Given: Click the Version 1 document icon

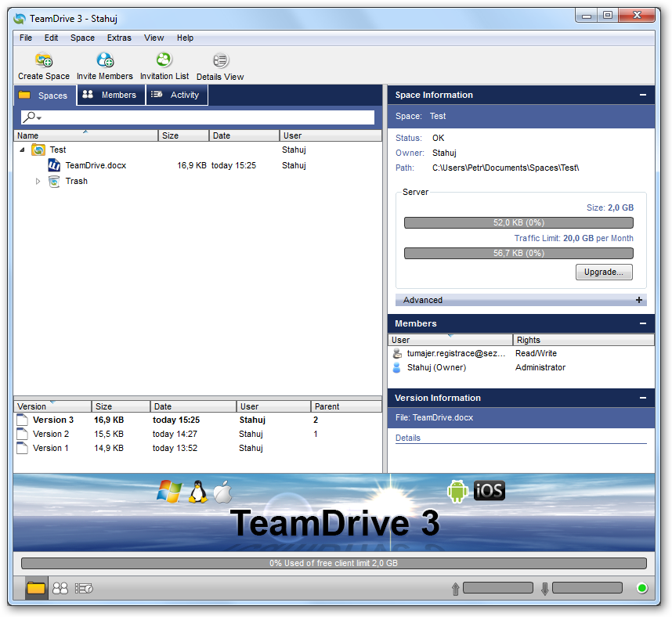Looking at the screenshot, I should 22,448.
